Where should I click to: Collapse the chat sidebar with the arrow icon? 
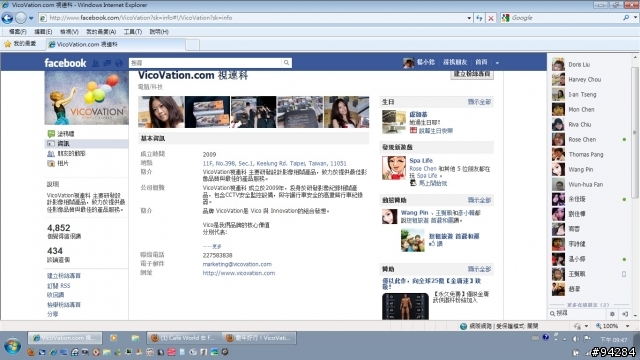coord(625,314)
